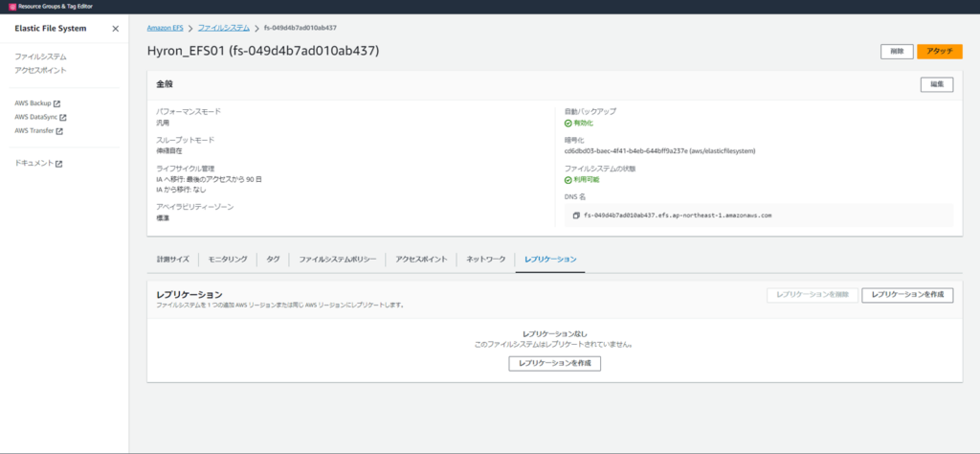Click the orange アタッチ button
Viewport: 980px width, 454px height.
coord(940,52)
